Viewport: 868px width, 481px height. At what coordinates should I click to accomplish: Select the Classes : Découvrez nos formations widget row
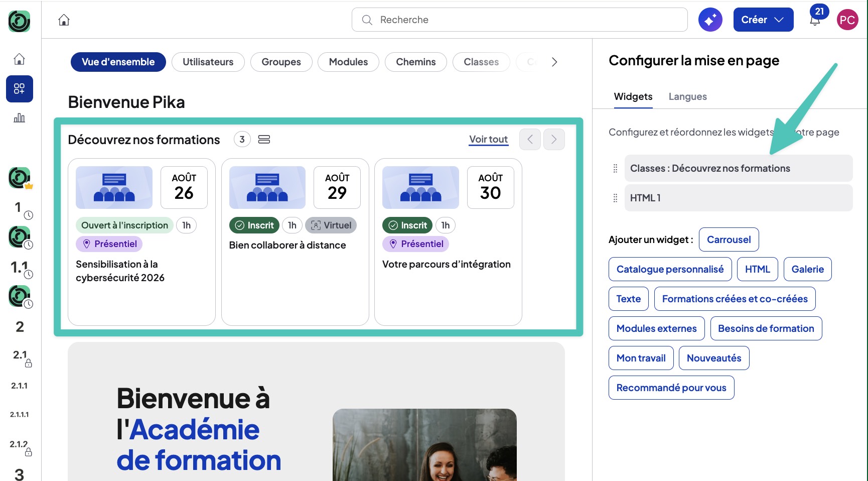(x=739, y=168)
